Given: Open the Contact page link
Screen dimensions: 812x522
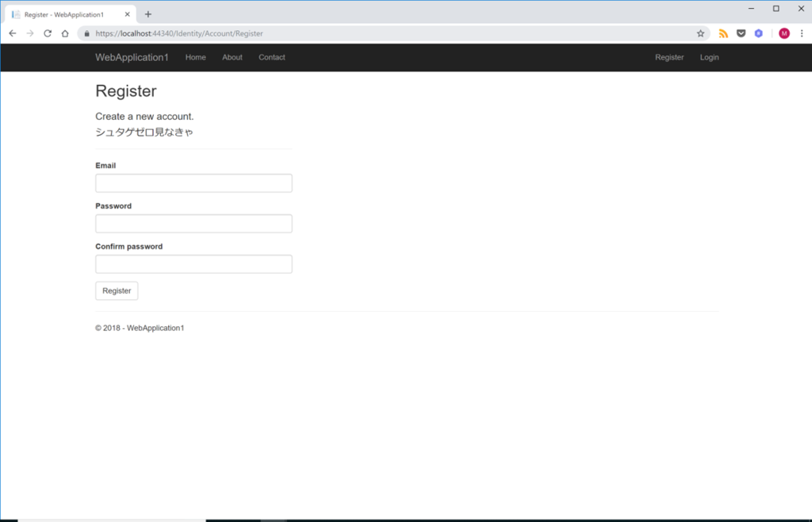Looking at the screenshot, I should (272, 57).
